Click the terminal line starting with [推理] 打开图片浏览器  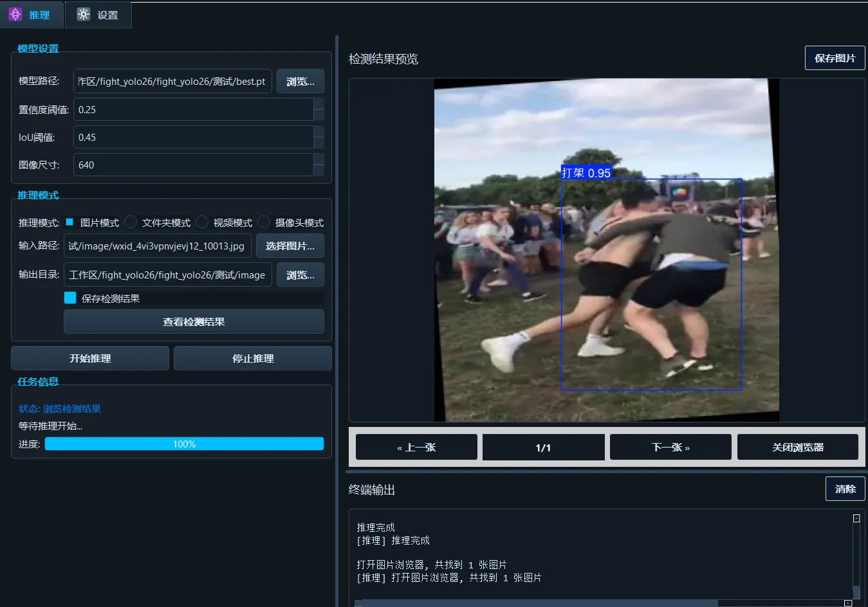[x=449, y=578]
